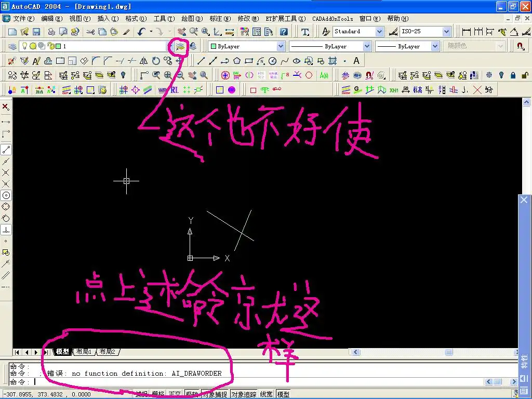This screenshot has height=399, width=532.
Task: Click the New drawing icon
Action: pyautogui.click(x=12, y=32)
